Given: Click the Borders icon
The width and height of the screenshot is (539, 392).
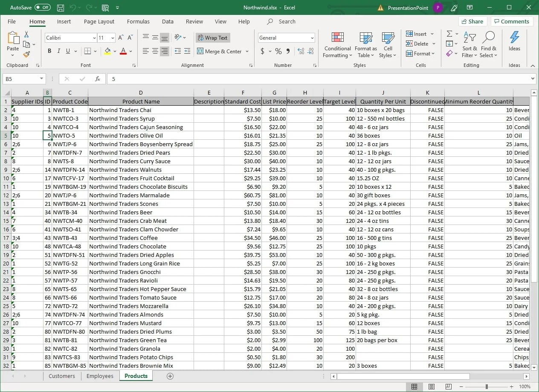Looking at the screenshot, I should click(87, 51).
